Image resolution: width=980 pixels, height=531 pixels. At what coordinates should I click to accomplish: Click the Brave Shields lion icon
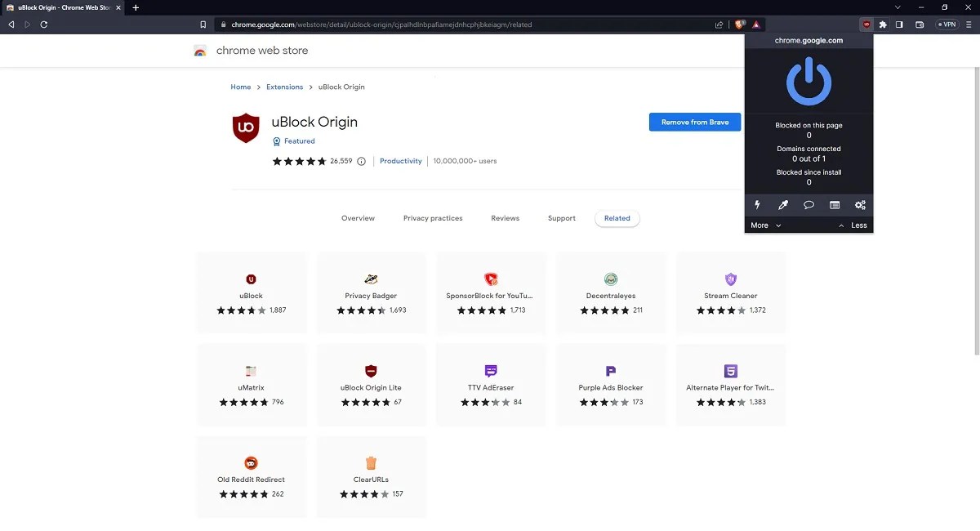point(740,25)
